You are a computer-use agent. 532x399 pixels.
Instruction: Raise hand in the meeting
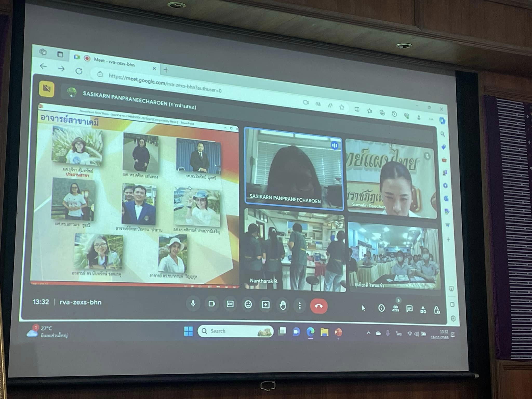283,305
